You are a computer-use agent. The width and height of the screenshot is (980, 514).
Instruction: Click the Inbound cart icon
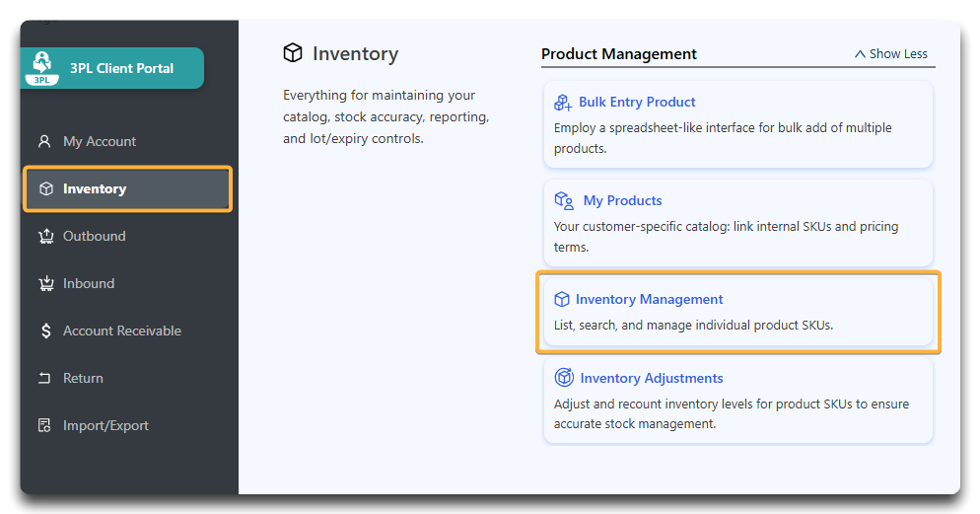pos(44,283)
